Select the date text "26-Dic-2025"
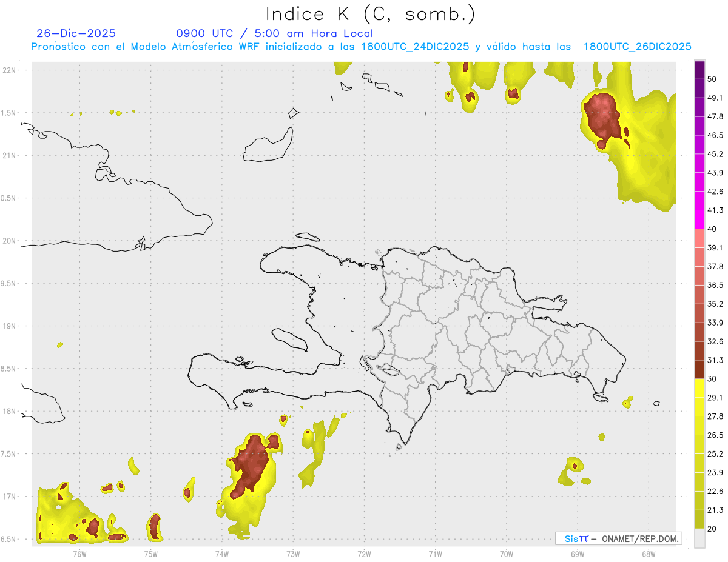The width and height of the screenshot is (728, 562). (x=76, y=33)
